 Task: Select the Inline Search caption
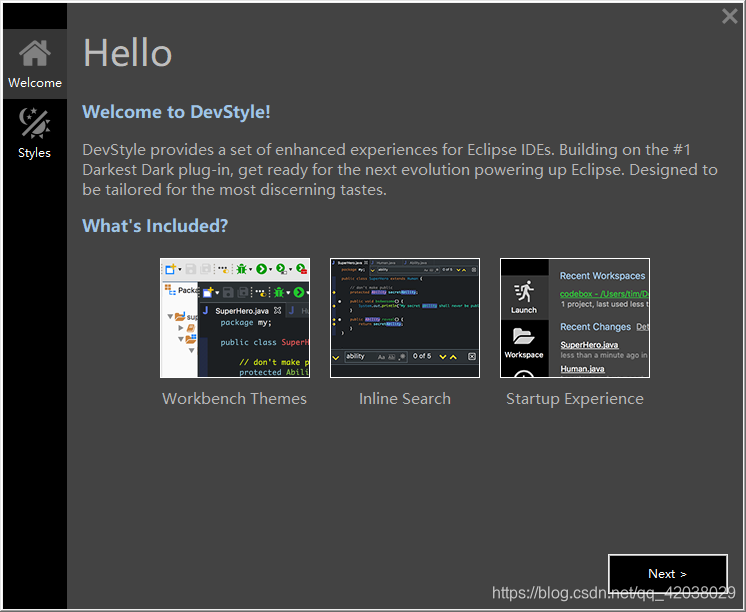click(x=405, y=399)
